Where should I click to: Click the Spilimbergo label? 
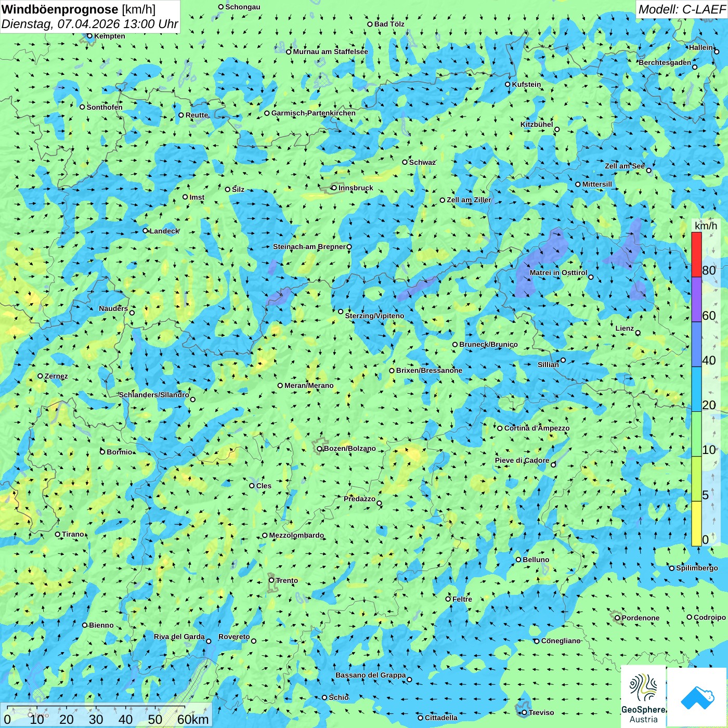pyautogui.click(x=697, y=568)
